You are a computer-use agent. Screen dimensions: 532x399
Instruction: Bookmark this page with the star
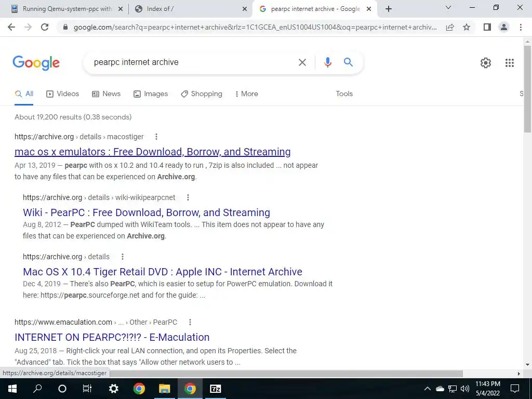click(467, 27)
